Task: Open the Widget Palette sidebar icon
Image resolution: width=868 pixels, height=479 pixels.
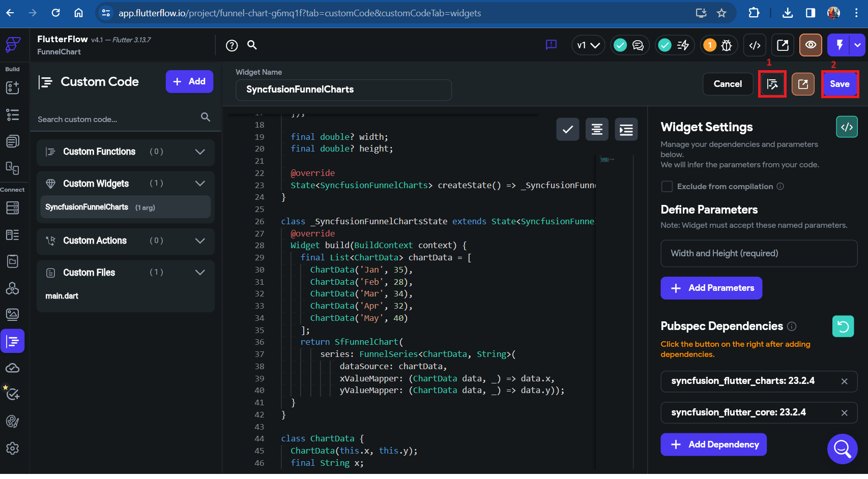Action: coord(12,87)
